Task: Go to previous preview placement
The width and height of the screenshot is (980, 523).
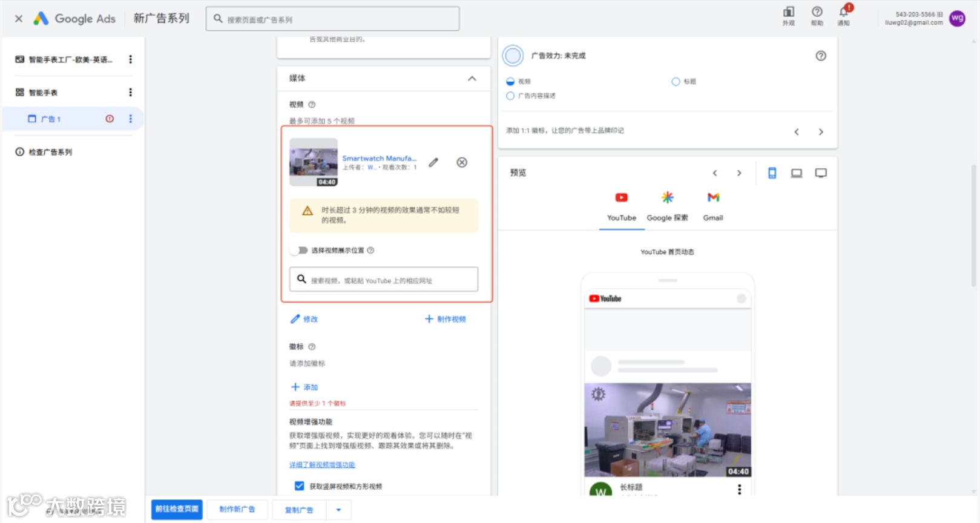Action: point(715,173)
